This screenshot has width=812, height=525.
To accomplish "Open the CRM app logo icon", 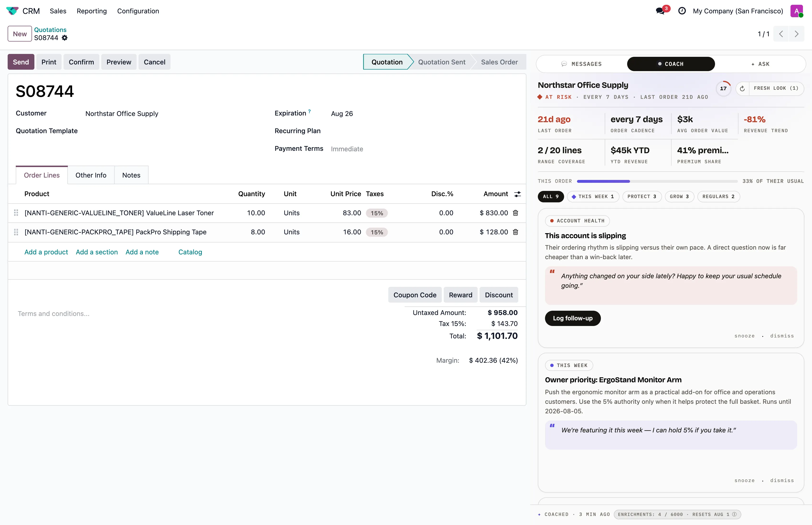I will click(x=12, y=11).
